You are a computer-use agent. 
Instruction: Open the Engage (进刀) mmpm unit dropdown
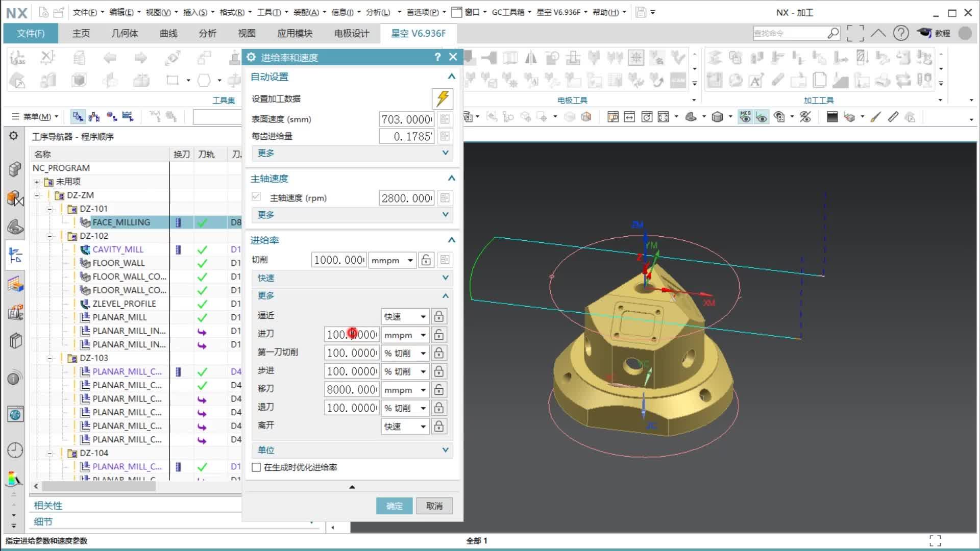pyautogui.click(x=405, y=335)
